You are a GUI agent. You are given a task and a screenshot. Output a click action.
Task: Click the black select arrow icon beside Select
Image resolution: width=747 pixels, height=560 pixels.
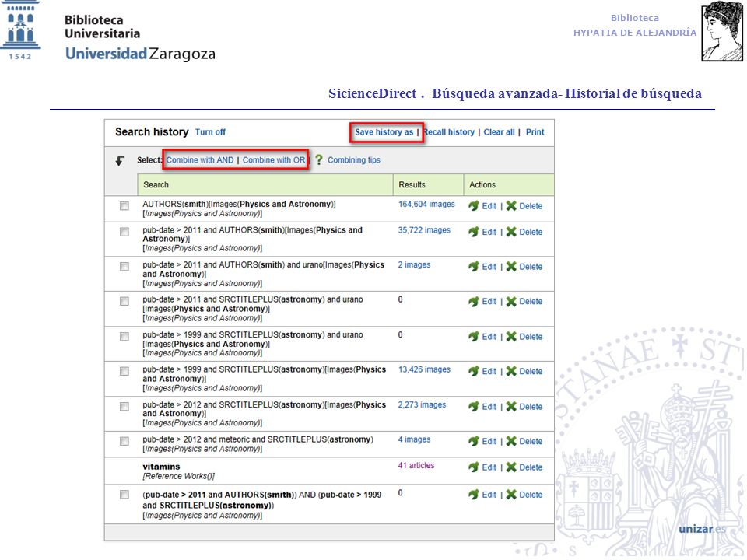point(120,160)
